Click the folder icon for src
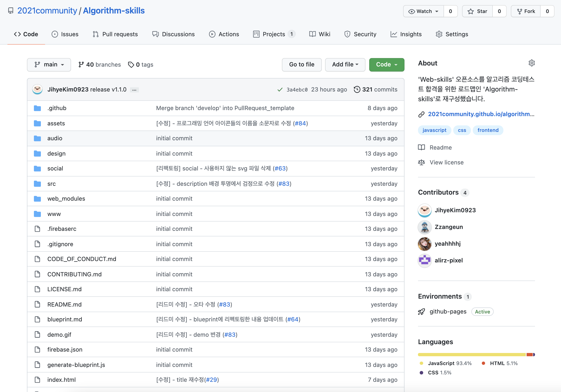Image resolution: width=561 pixels, height=392 pixels. point(37,184)
